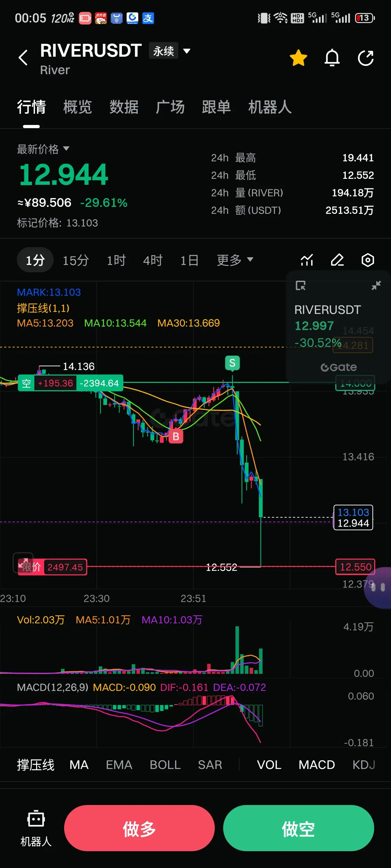This screenshot has width=391, height=868.
Task: Toggle KDJ sub-indicator
Action: point(364,765)
